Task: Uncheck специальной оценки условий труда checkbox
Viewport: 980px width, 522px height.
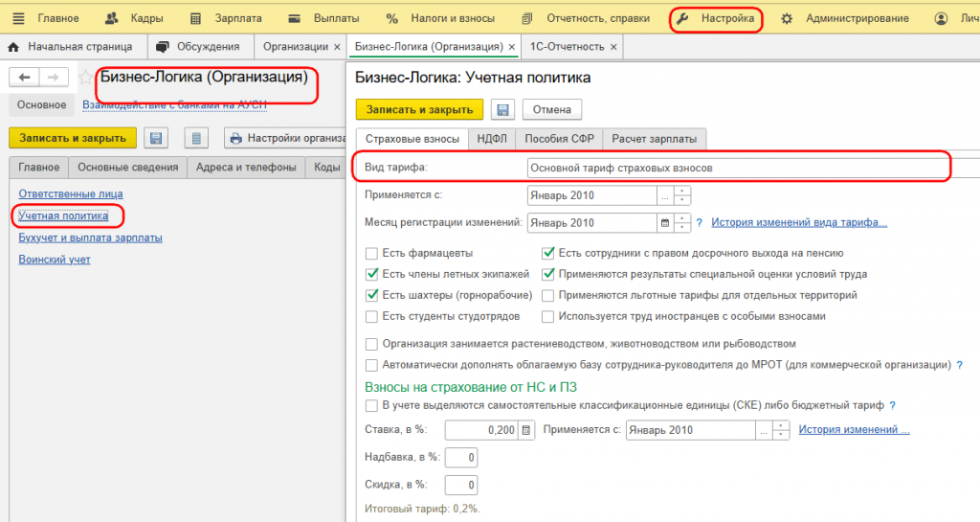Action: (548, 275)
